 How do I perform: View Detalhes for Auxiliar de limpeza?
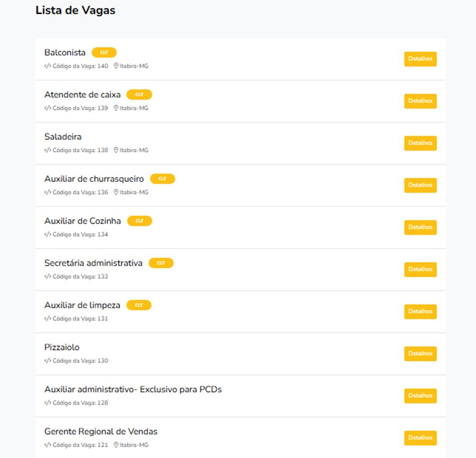[x=420, y=312]
